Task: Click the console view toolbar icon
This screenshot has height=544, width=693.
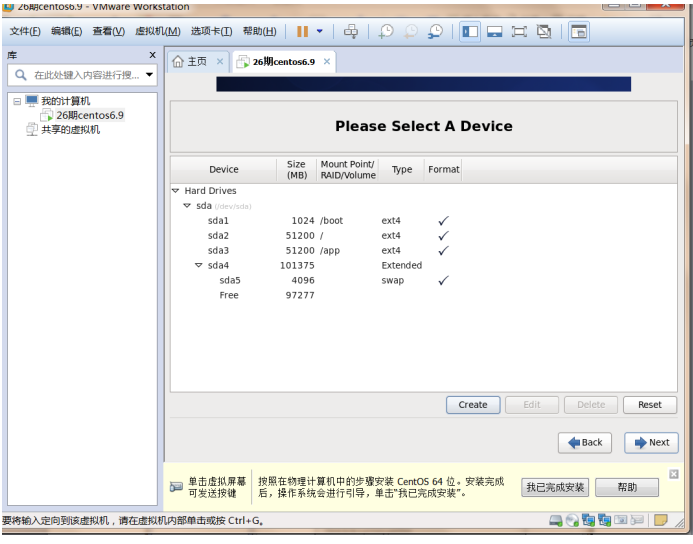Action: point(494,31)
